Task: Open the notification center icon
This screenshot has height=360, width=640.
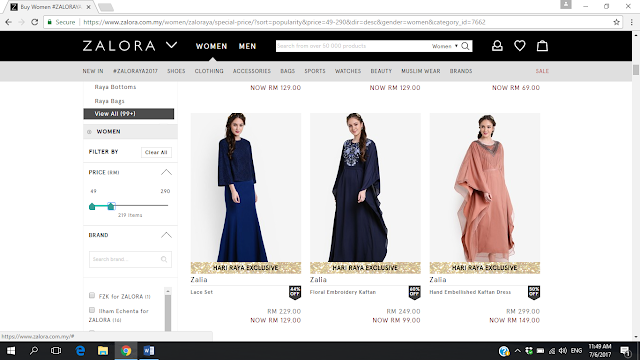Action: tap(625, 351)
